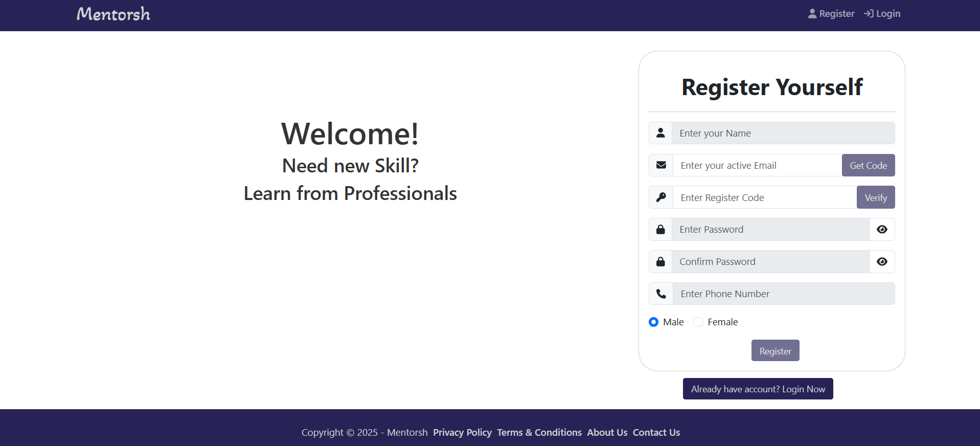
Task: Open the Contact Us footer link
Action: click(x=656, y=433)
